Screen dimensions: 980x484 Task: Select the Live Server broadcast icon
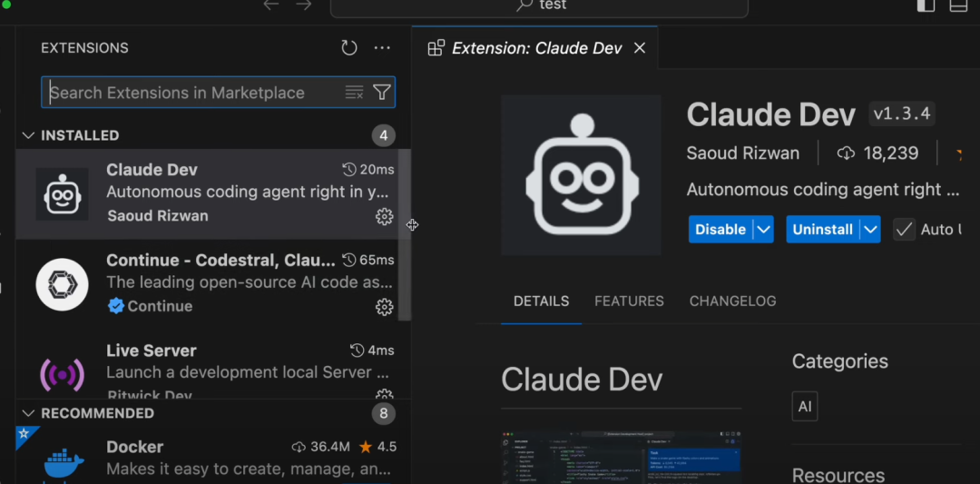(x=62, y=374)
